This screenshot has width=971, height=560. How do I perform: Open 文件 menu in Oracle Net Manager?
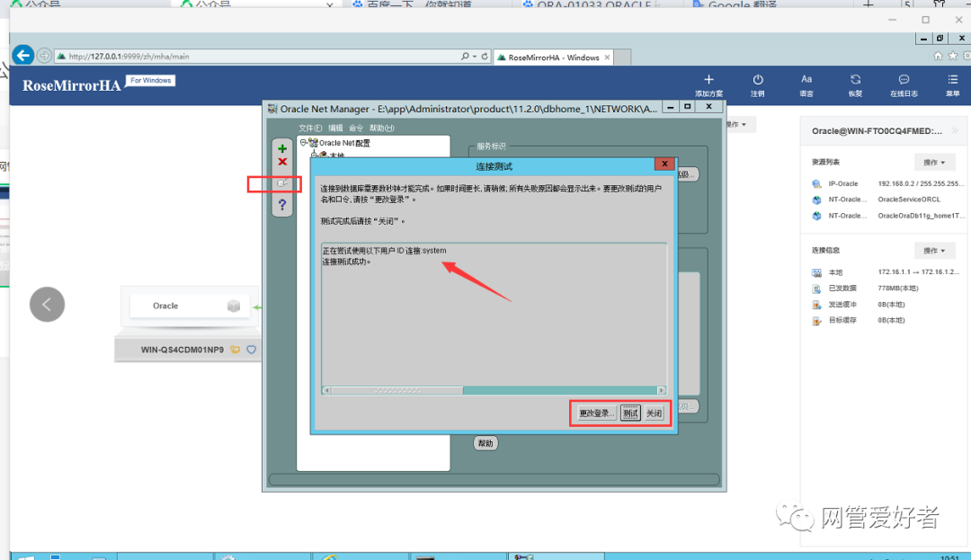[310, 128]
